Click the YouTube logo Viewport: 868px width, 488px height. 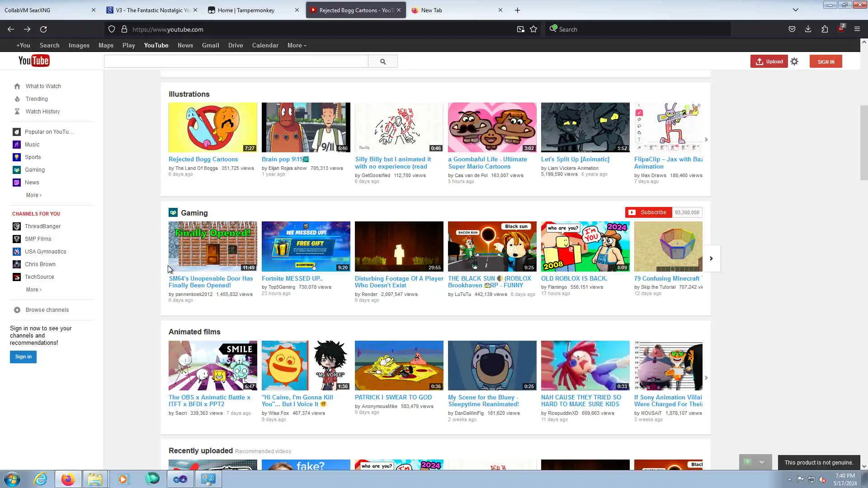[34, 61]
